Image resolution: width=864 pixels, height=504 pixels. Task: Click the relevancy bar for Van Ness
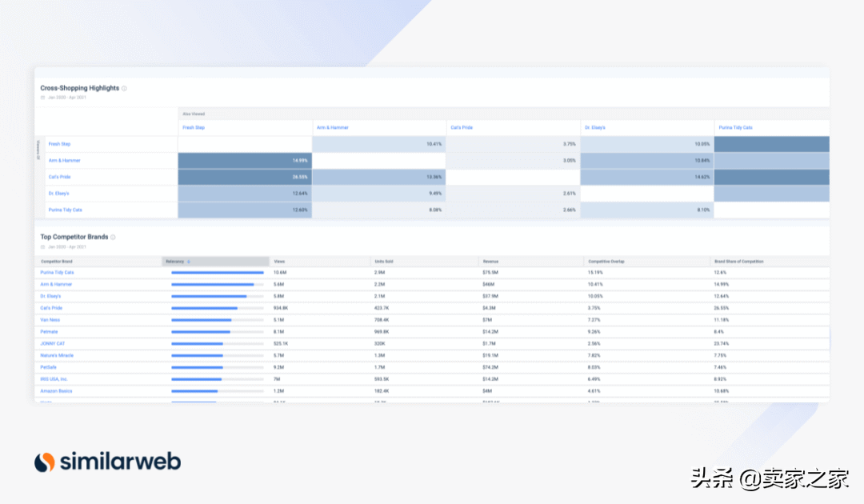click(218, 320)
